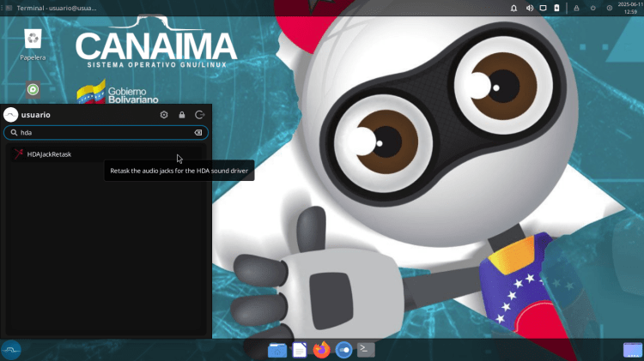Image resolution: width=644 pixels, height=361 pixels.
Task: Open volume control in top panel
Action: (x=529, y=8)
